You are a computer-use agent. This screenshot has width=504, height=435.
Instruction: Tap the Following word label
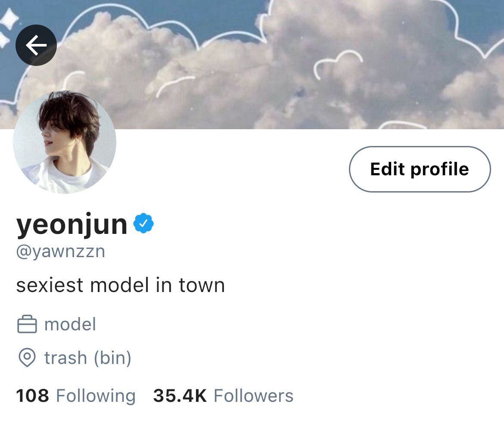96,396
